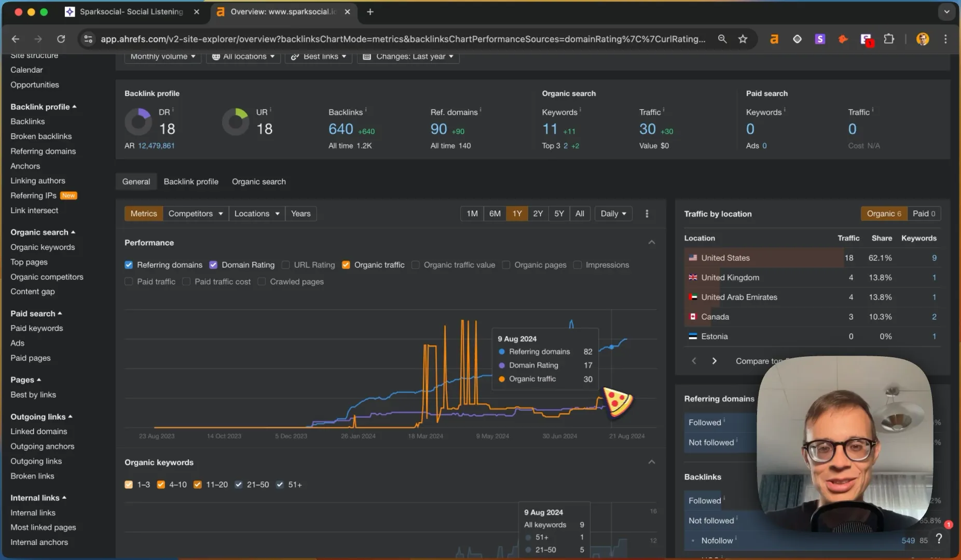
Task: Go back to the previous page
Action: [16, 39]
